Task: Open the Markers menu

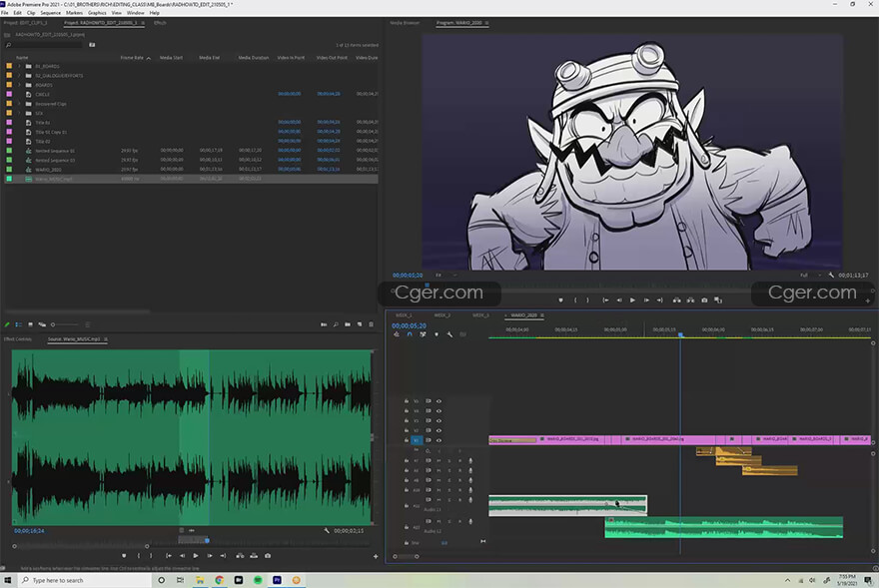Action: point(74,12)
